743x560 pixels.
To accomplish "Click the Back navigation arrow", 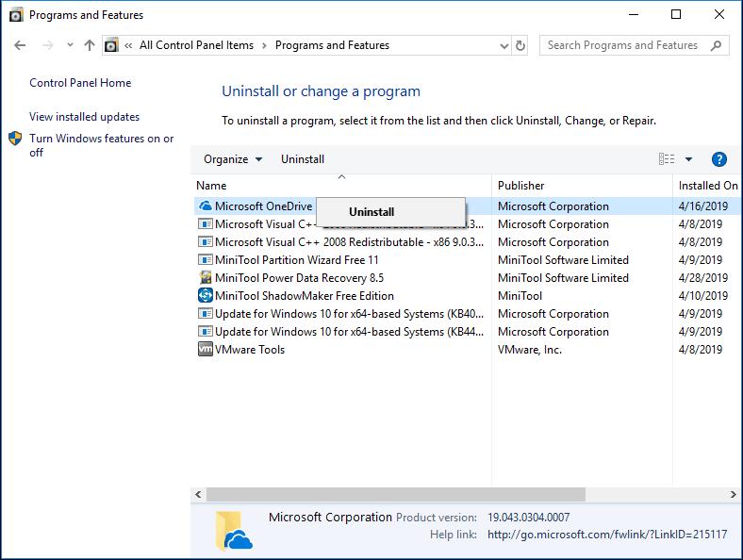I will pyautogui.click(x=21, y=45).
